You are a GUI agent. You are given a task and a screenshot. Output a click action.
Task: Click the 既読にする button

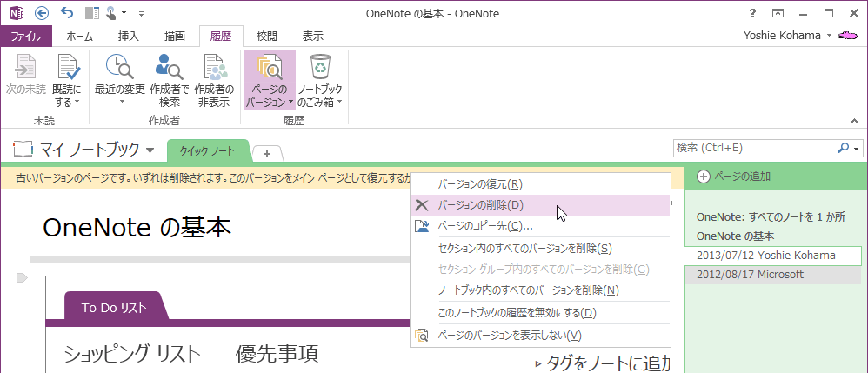click(66, 78)
